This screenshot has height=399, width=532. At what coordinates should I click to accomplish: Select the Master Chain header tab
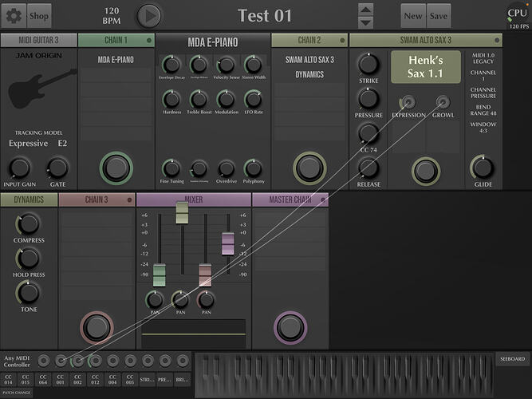pyautogui.click(x=290, y=199)
